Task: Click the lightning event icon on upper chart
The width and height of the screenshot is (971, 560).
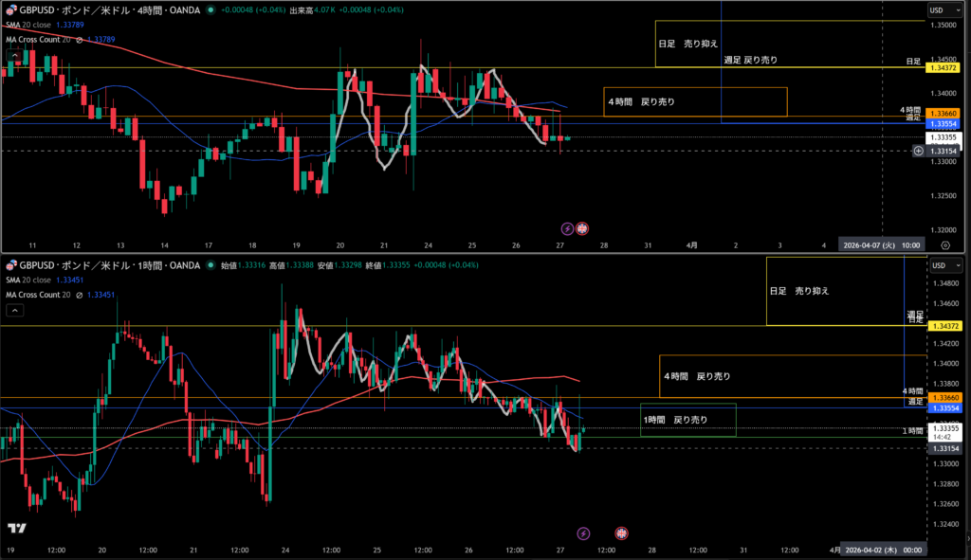Action: (x=567, y=228)
